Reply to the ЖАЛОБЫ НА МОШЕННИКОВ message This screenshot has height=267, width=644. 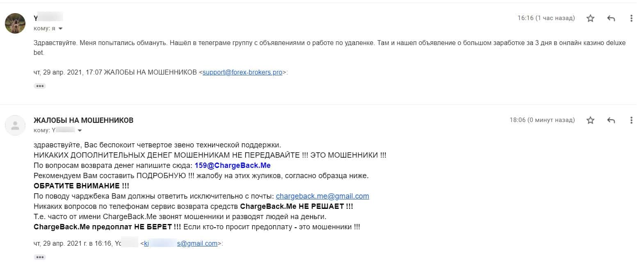[x=611, y=120]
